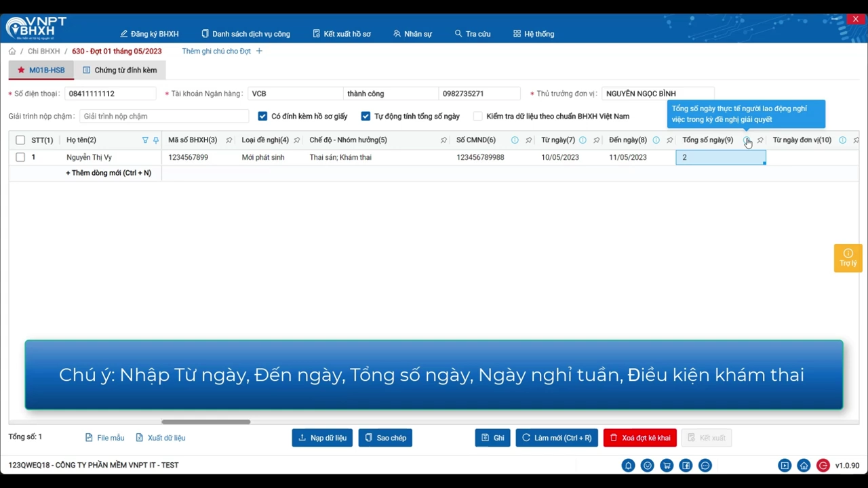Click the Trợ lý help widget

(x=848, y=258)
